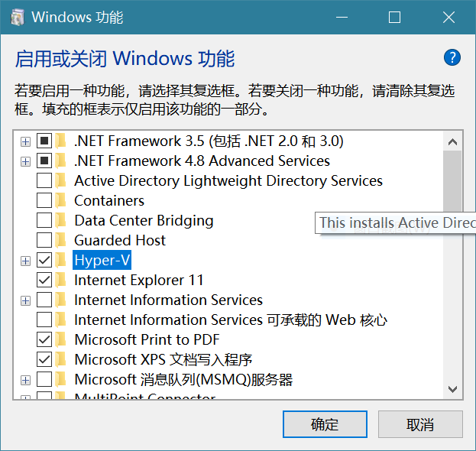
Task: Expand the Hyper-V tree node
Action: tap(25, 261)
